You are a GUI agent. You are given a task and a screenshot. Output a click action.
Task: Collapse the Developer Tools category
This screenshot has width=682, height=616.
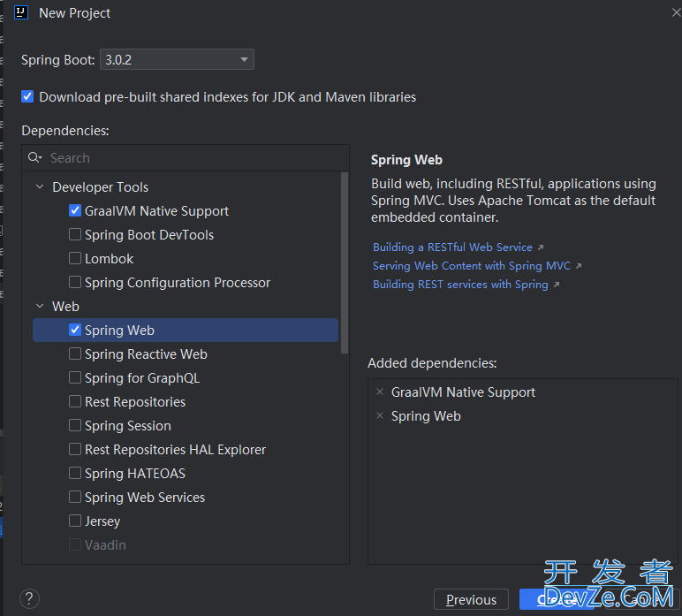[x=40, y=186]
